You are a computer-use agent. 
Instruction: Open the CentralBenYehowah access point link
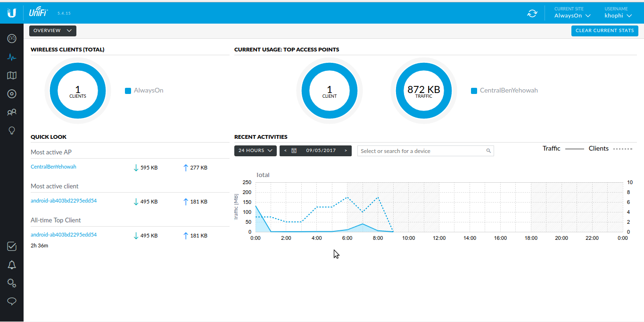(53, 167)
